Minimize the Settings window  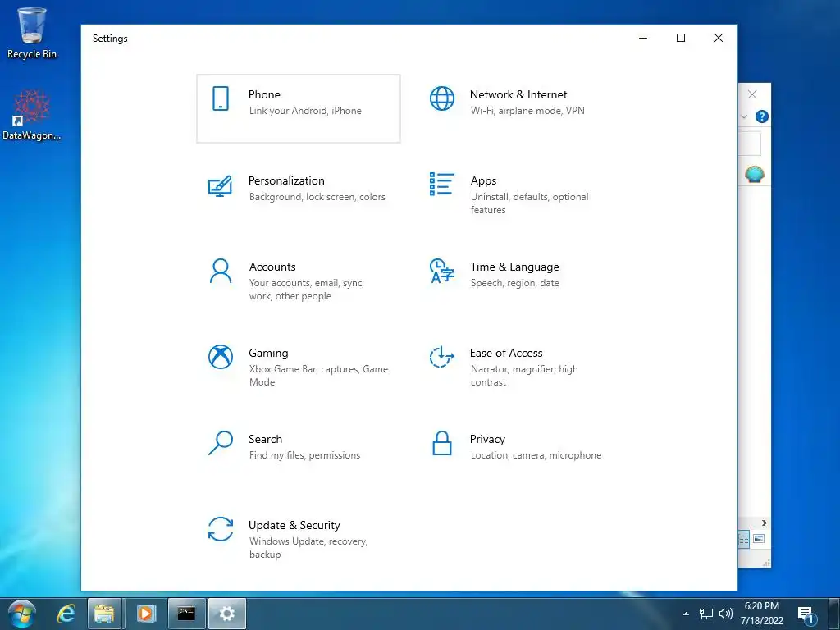(x=643, y=38)
